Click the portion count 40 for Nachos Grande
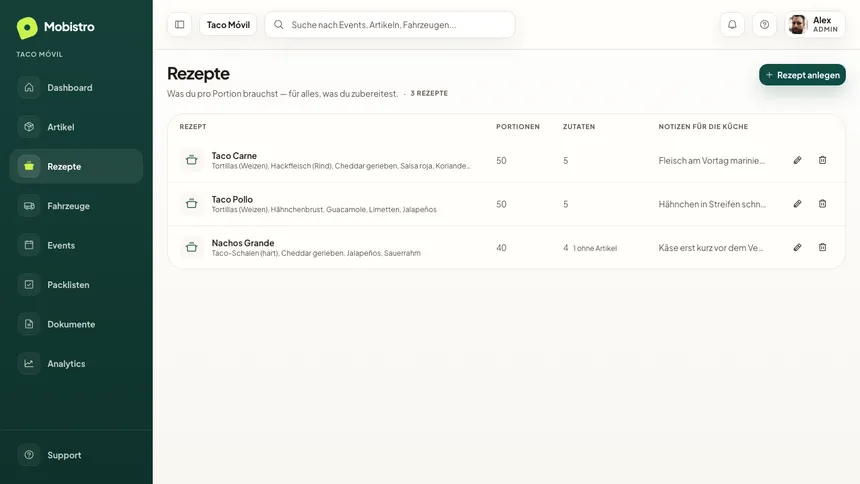Screen dimensions: 860x484 (501, 248)
